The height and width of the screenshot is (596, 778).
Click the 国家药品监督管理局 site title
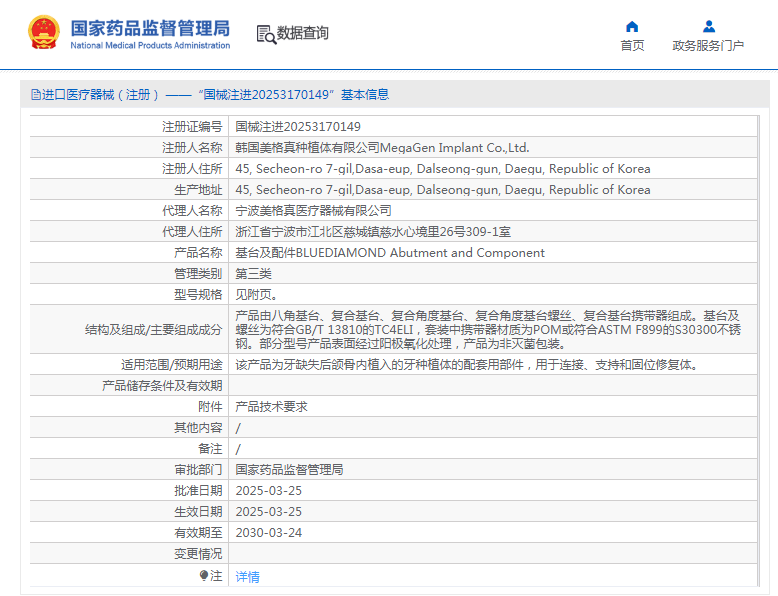[150, 26]
